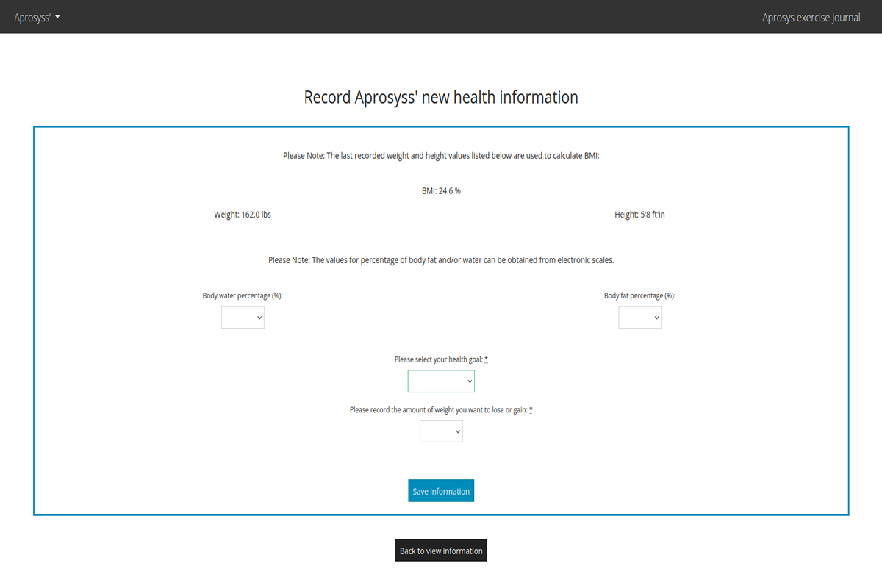The width and height of the screenshot is (882, 588).
Task: Open the Aprosyss' navbar menu
Action: click(36, 17)
